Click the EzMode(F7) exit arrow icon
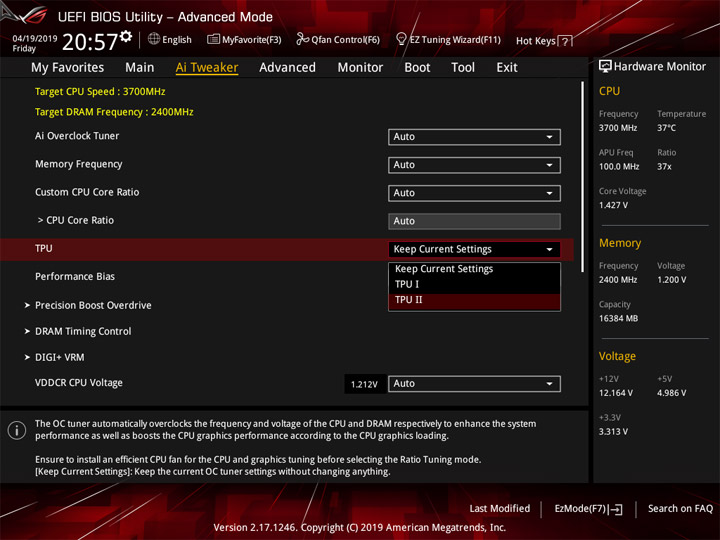Image resolution: width=720 pixels, height=540 pixels. point(615,509)
